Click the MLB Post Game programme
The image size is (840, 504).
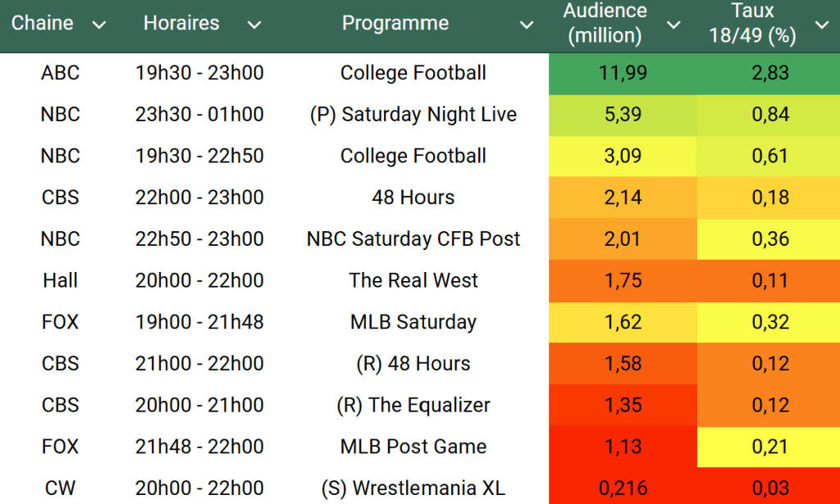pyautogui.click(x=413, y=447)
